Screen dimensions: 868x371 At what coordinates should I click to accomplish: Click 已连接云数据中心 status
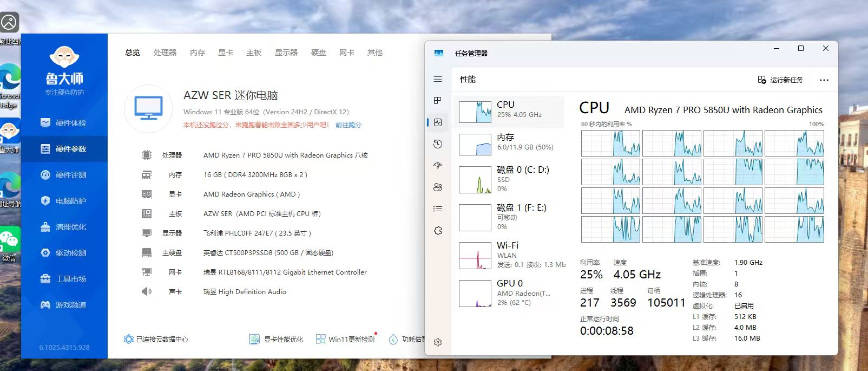[x=156, y=340]
